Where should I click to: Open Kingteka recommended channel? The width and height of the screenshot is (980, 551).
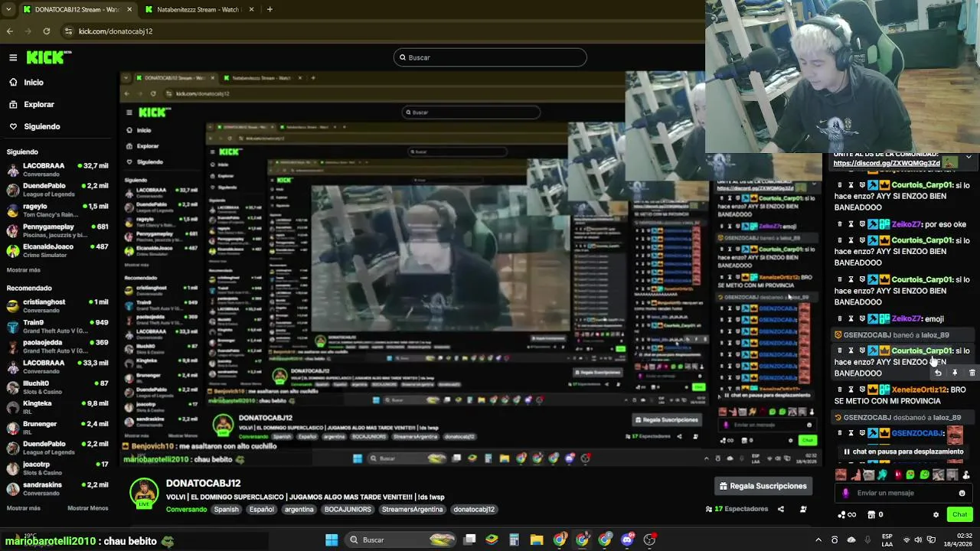57,407
